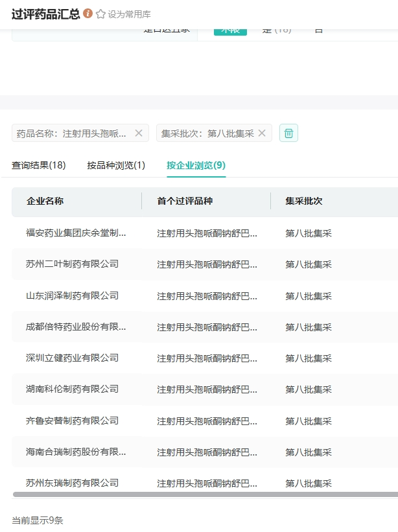Open the 按品种浏览(1) tab

tap(116, 165)
